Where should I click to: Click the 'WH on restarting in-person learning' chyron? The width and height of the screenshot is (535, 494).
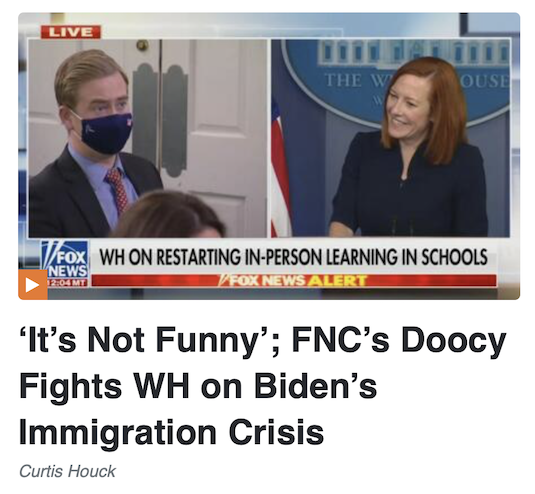point(293,257)
